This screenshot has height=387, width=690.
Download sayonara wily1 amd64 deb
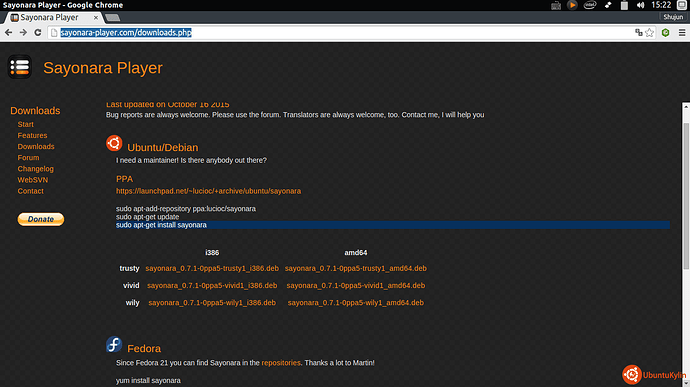(x=356, y=302)
